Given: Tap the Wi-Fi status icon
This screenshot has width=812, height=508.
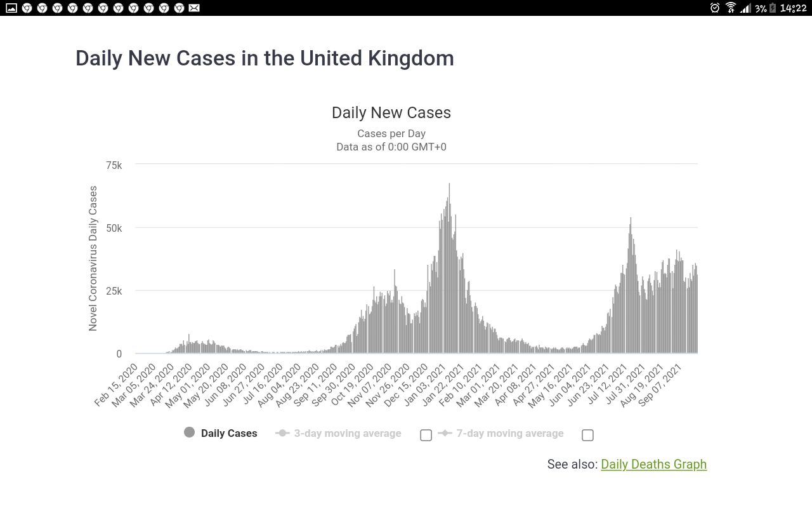Looking at the screenshot, I should [731, 8].
